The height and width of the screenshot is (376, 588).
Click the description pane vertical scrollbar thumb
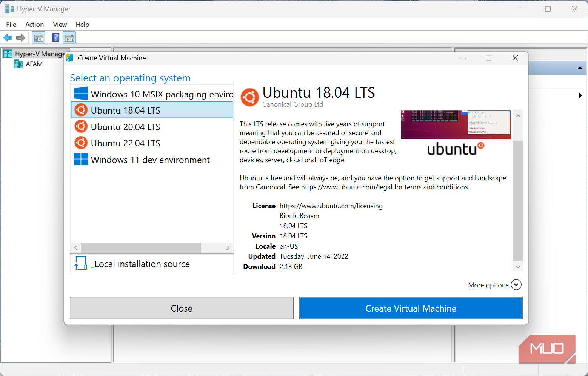click(x=518, y=201)
